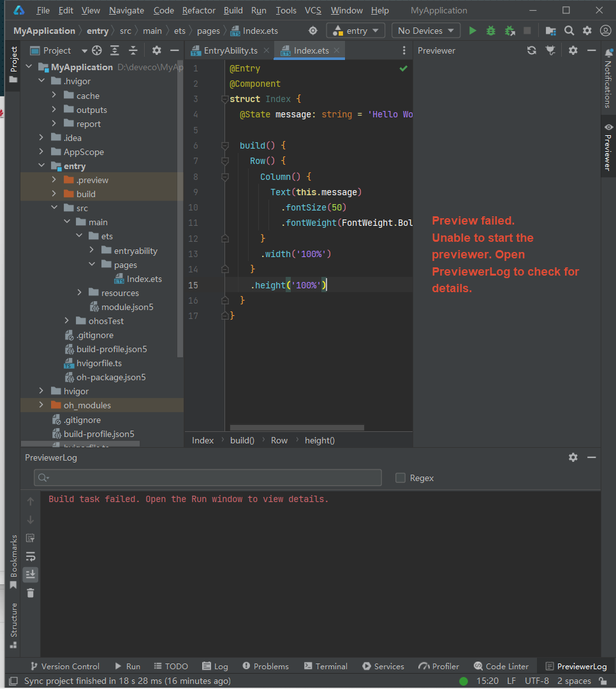Toggle read-only lock icon in status bar
The height and width of the screenshot is (689, 616).
pos(603,681)
